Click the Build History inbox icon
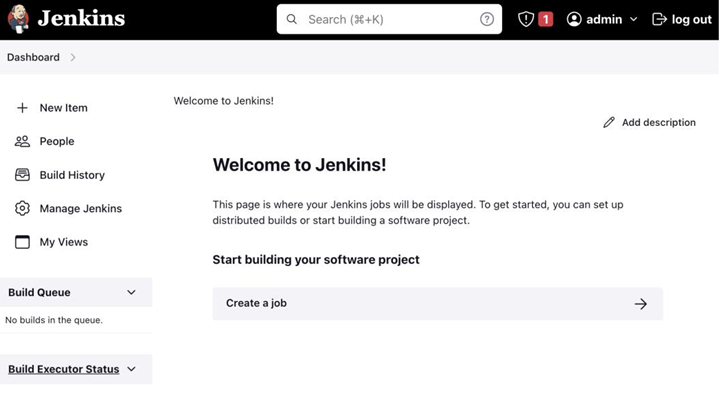 [22, 175]
